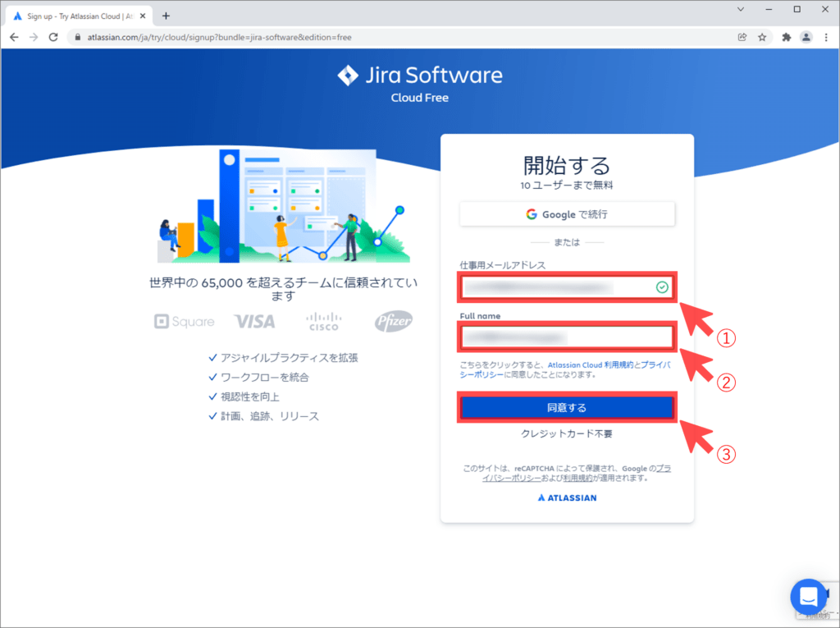Bookmark this page with star icon
The image size is (840, 628).
(x=762, y=37)
